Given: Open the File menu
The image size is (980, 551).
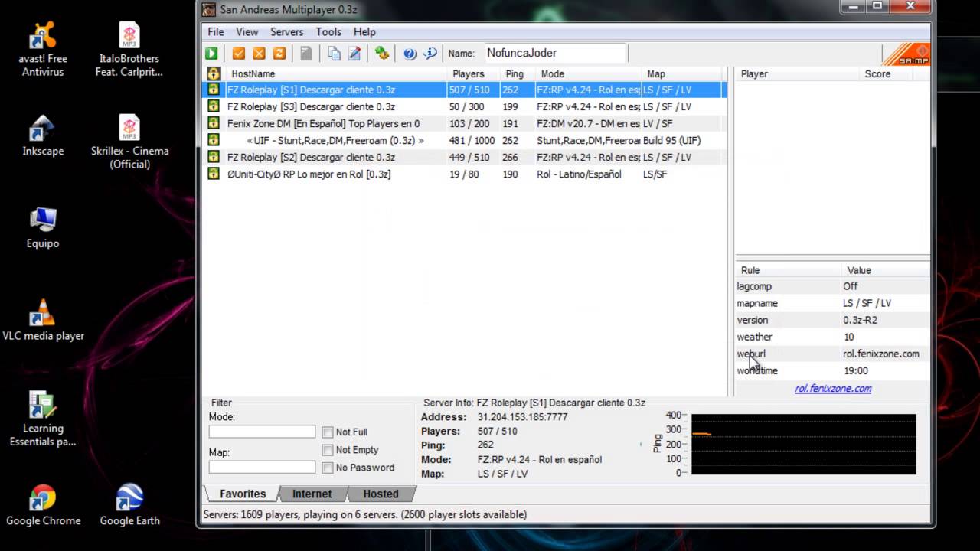Looking at the screenshot, I should tap(216, 31).
